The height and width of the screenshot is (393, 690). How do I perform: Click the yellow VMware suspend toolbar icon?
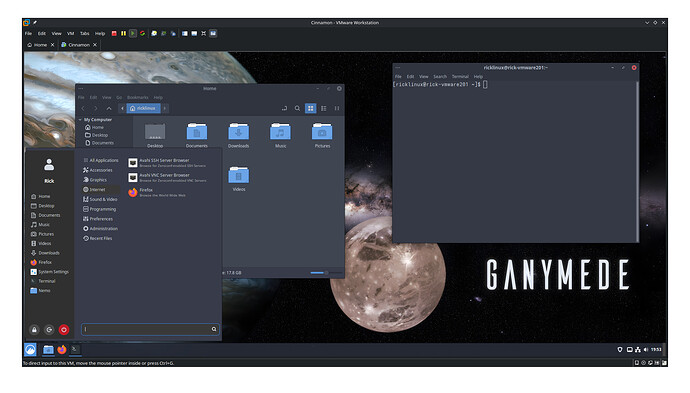coord(124,33)
